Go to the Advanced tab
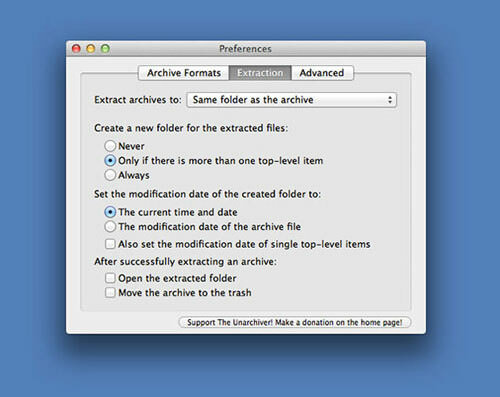This screenshot has height=397, width=500. (322, 73)
